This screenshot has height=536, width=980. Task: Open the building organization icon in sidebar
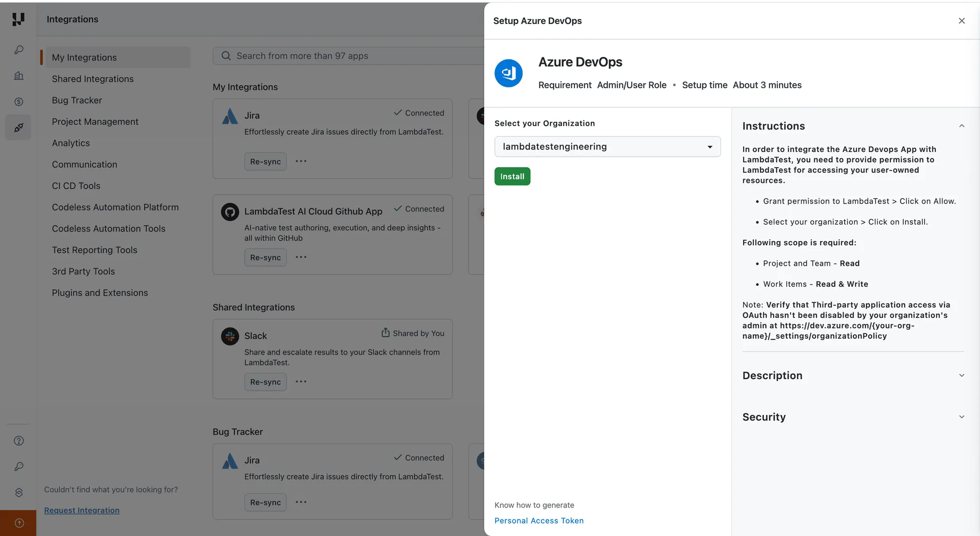click(x=19, y=76)
